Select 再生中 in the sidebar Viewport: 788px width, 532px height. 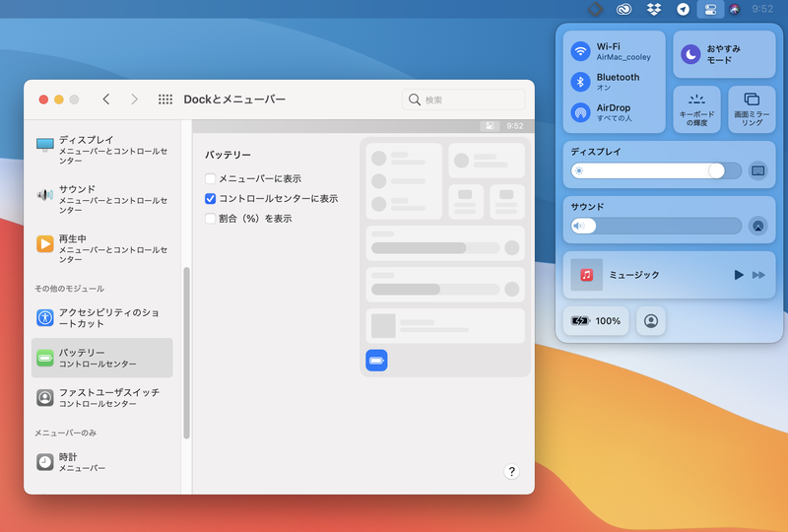102,248
